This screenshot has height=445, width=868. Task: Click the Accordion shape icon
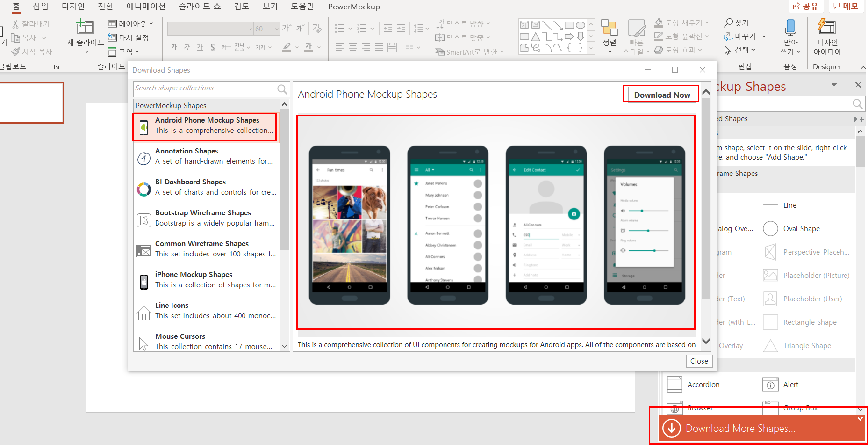click(674, 385)
